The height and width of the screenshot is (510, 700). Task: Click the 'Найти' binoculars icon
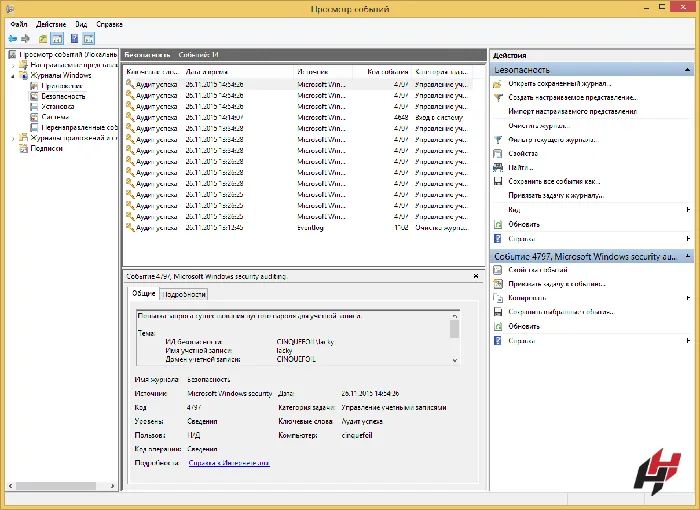[498, 168]
